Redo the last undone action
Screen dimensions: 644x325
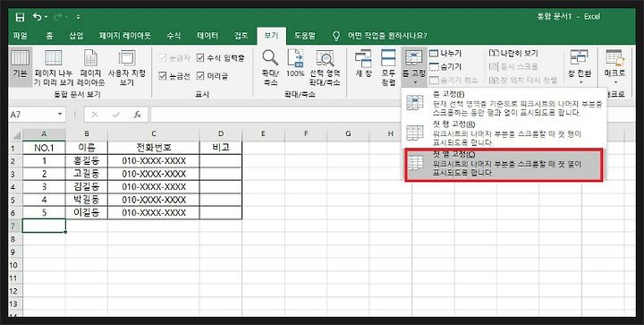tap(58, 17)
